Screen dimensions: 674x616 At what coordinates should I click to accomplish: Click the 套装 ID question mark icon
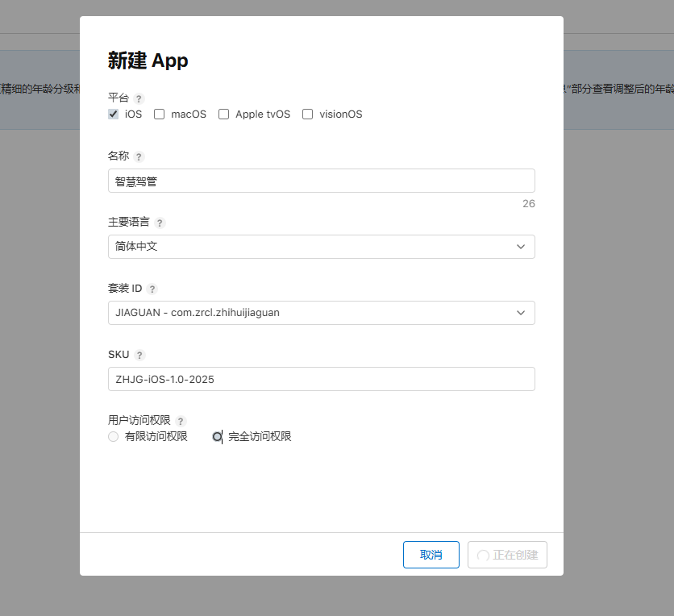[x=153, y=289]
